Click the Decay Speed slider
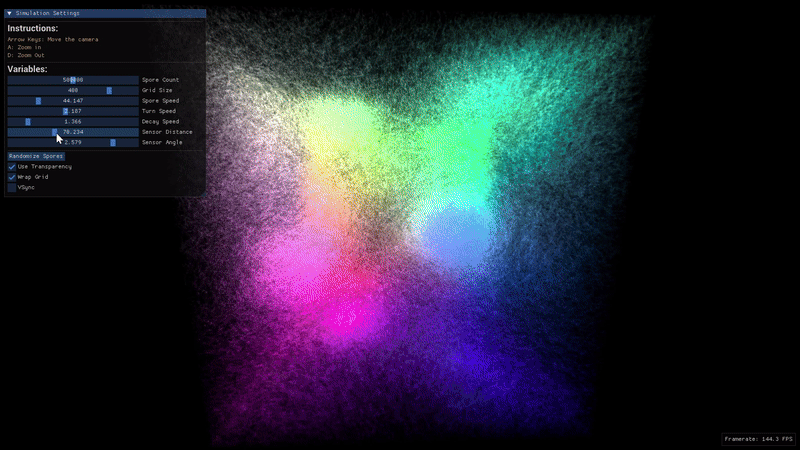The height and width of the screenshot is (450, 800). (x=73, y=122)
